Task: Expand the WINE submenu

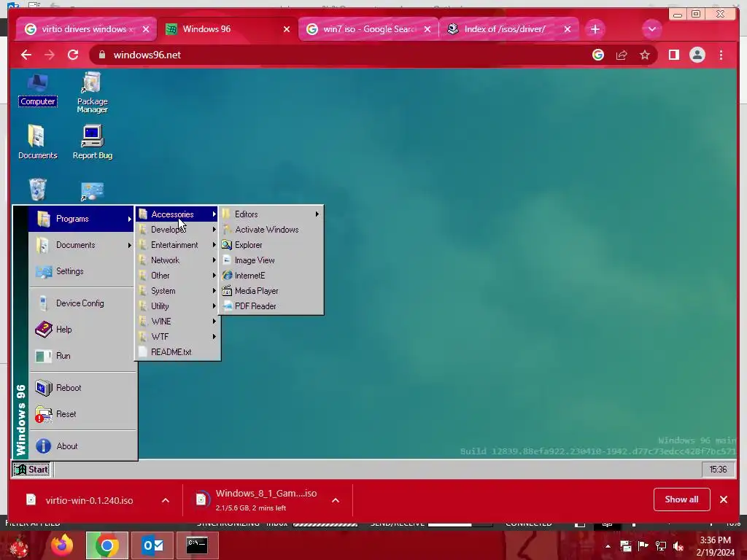Action: pos(177,322)
